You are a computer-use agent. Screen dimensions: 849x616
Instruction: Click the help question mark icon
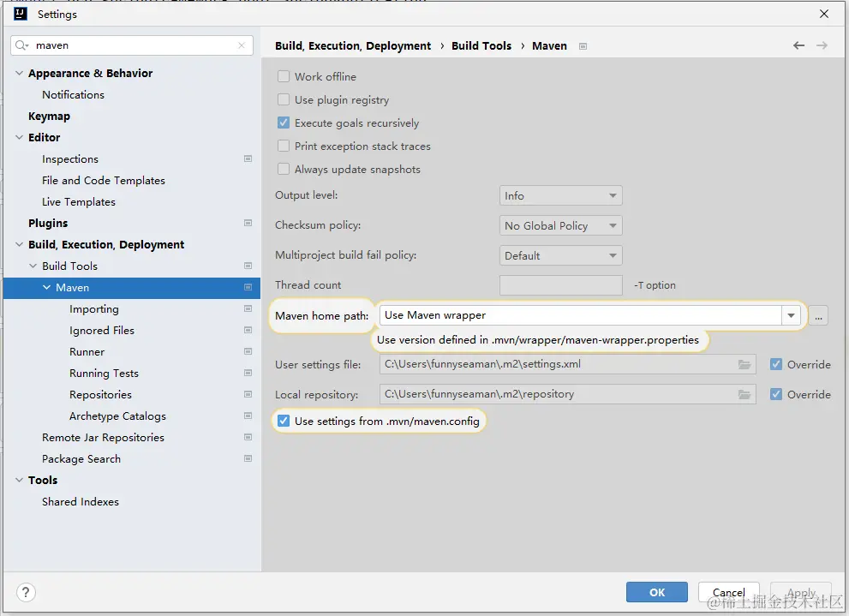click(x=26, y=592)
